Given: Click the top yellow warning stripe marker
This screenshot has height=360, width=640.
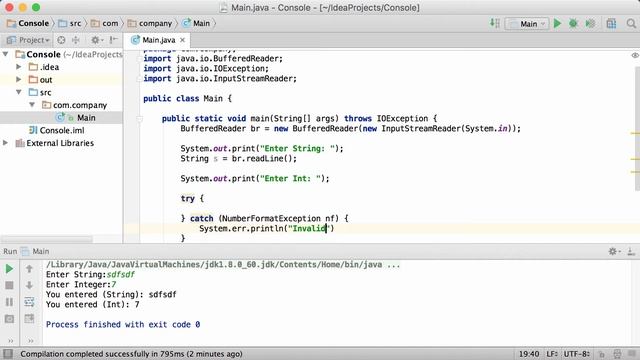Looking at the screenshot, I should coord(635,133).
